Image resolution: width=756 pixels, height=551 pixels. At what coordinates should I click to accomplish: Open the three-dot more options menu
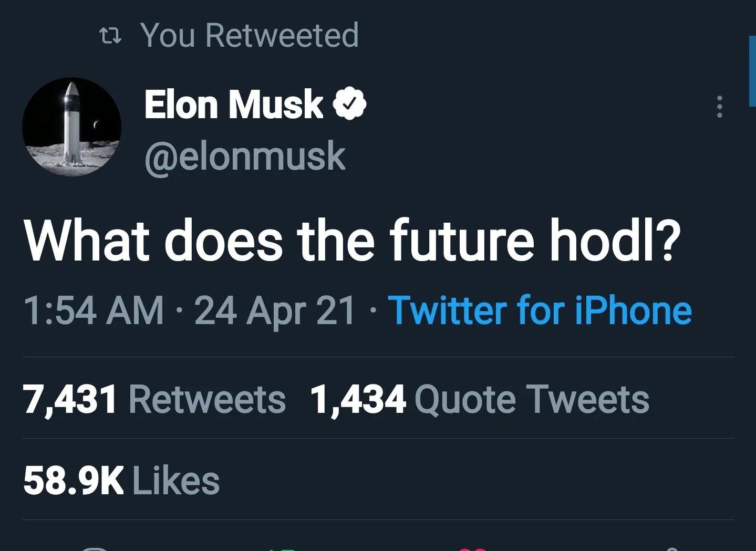[x=719, y=107]
